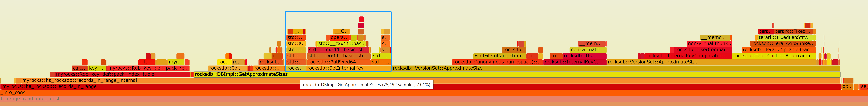
Task: Click the GetApproximateSizes samples tooltip
Action: tap(367, 85)
